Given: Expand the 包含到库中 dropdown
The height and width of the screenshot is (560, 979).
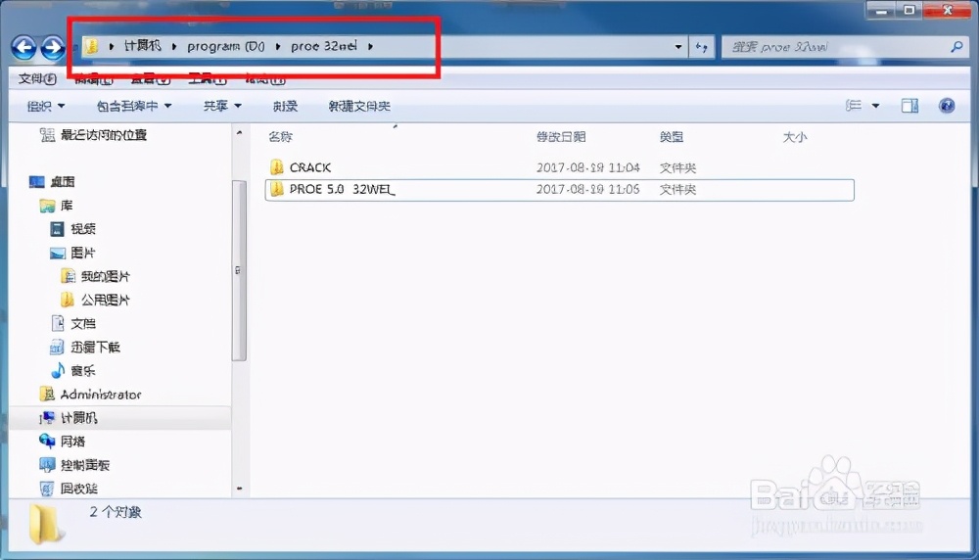Looking at the screenshot, I should pos(133,106).
